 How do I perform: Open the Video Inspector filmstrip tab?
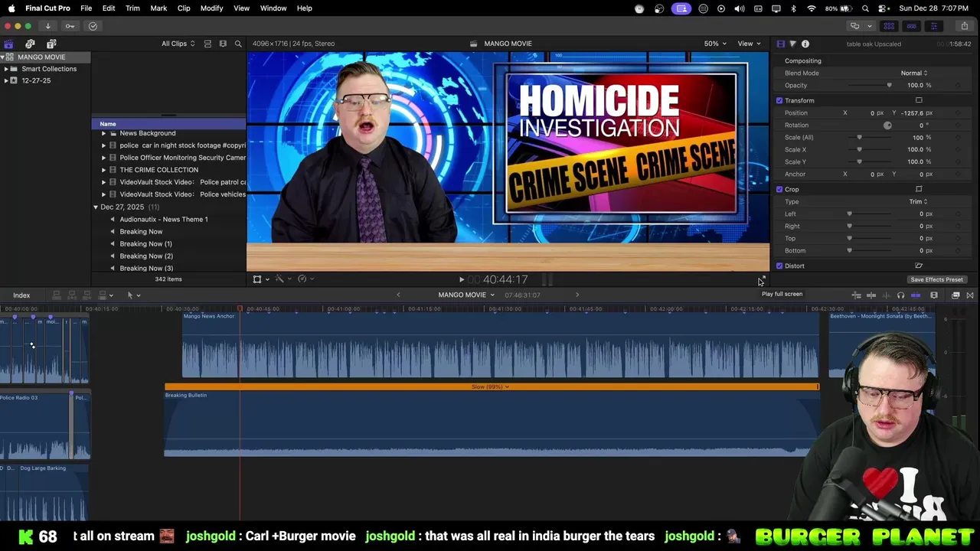click(780, 44)
